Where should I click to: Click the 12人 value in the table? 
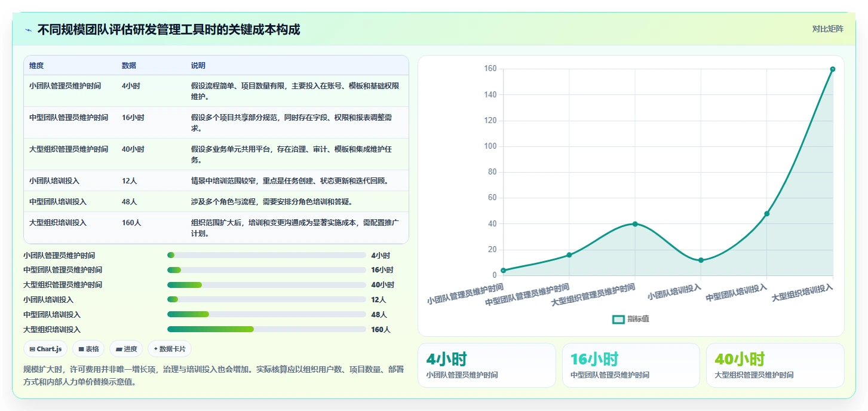(x=130, y=181)
